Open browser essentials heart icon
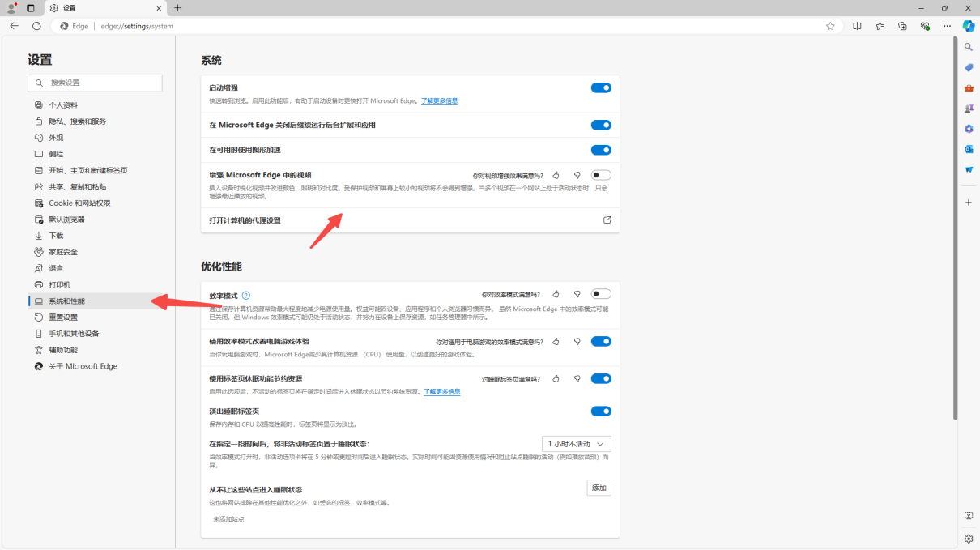Screen dimensions: 980x550 (x=925, y=26)
